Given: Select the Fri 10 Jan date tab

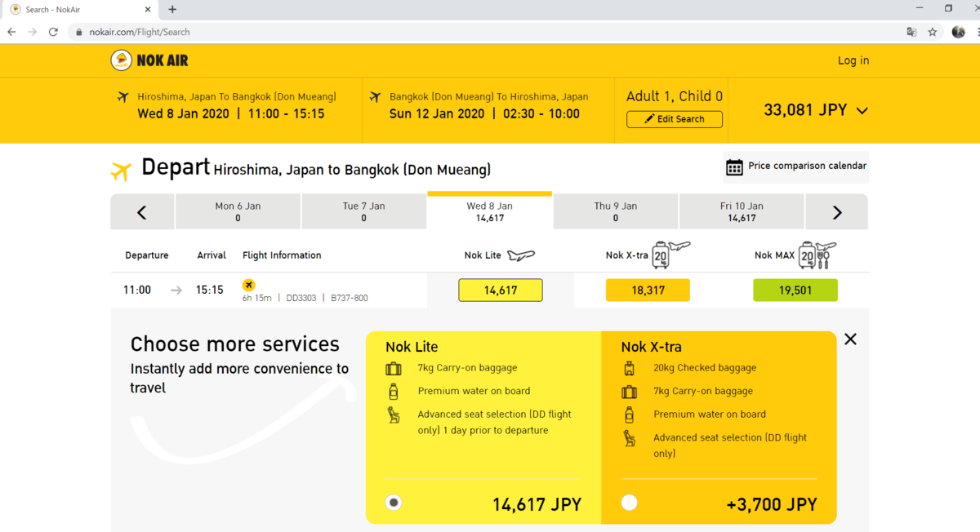Looking at the screenshot, I should 742,212.
